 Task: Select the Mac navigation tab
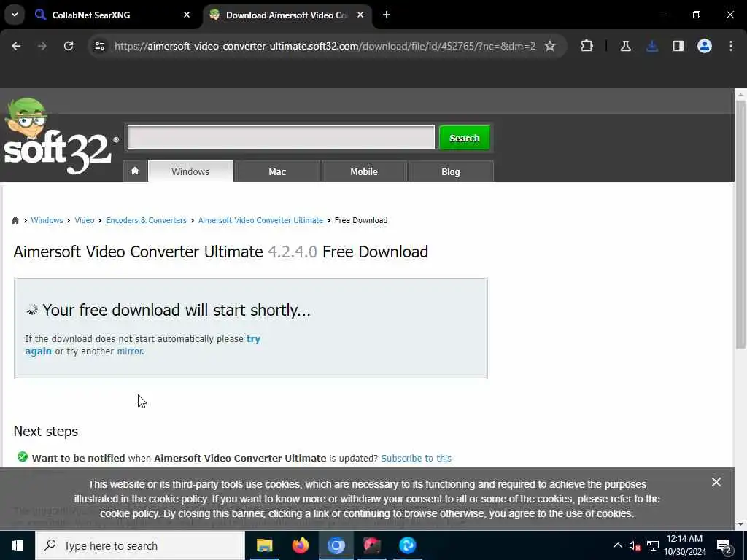(x=277, y=171)
